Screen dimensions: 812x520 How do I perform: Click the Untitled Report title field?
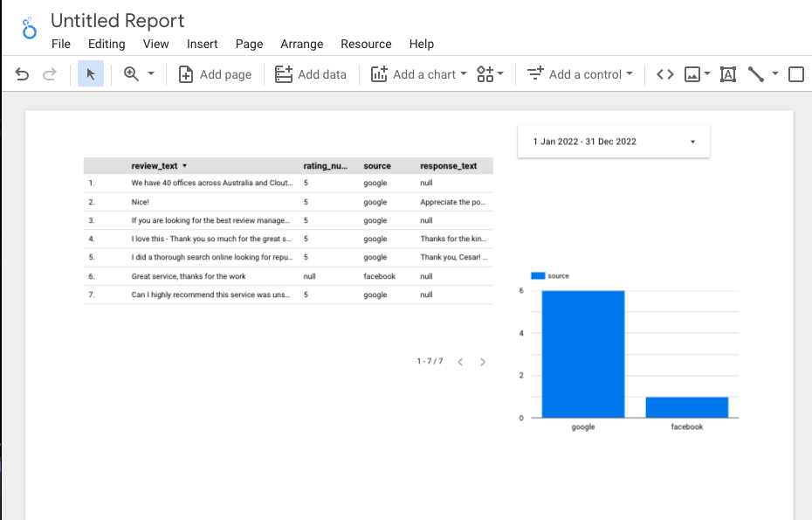click(118, 20)
